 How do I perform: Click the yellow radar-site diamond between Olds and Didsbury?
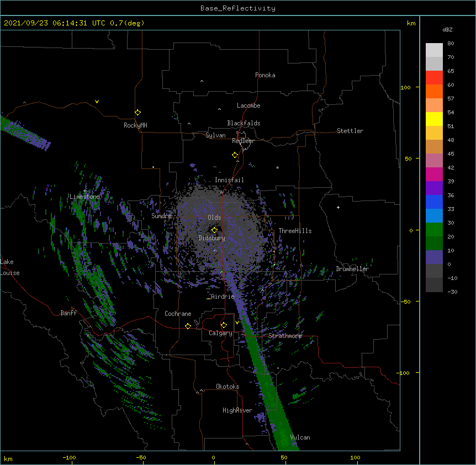[x=214, y=230]
